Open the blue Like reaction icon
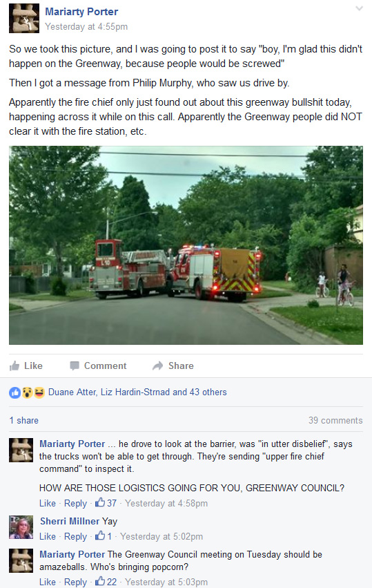372x588 pixels. click(14, 392)
